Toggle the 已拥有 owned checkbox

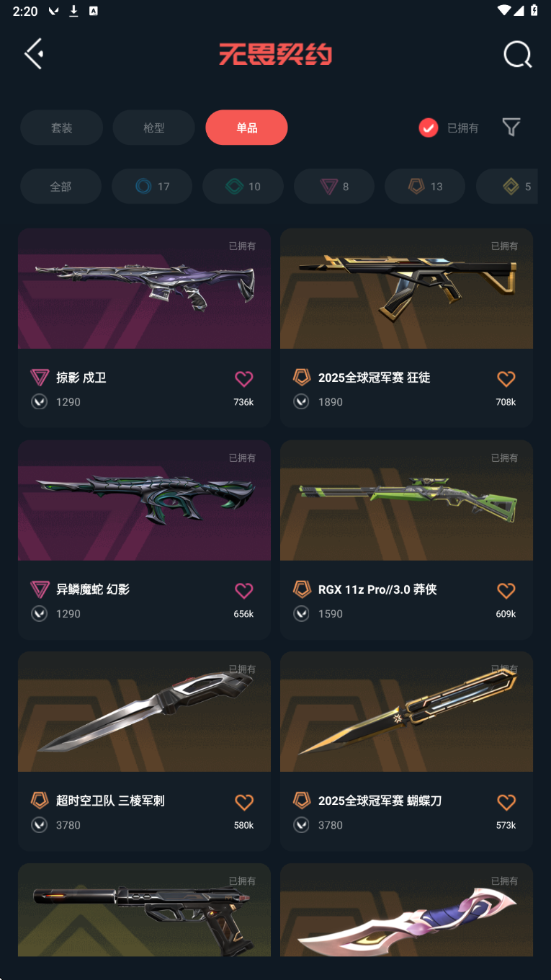pyautogui.click(x=429, y=128)
